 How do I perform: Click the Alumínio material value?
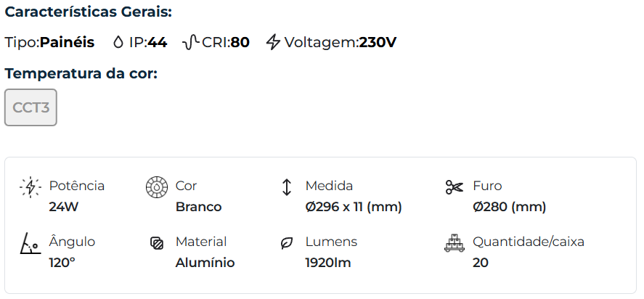coord(205,263)
